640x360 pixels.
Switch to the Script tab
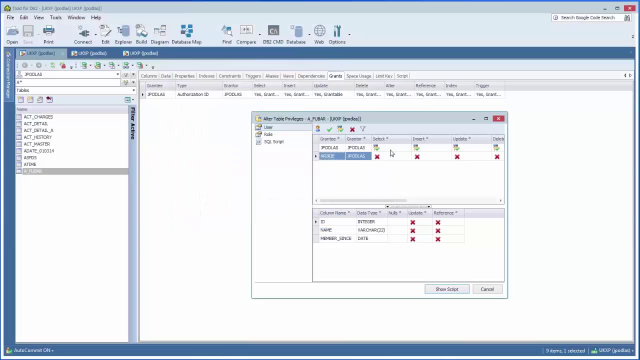pyautogui.click(x=402, y=76)
